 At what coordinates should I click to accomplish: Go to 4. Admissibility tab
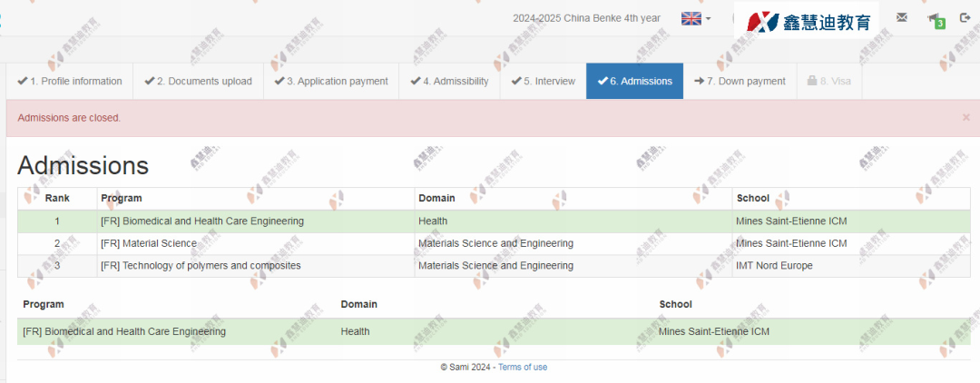pyautogui.click(x=449, y=81)
